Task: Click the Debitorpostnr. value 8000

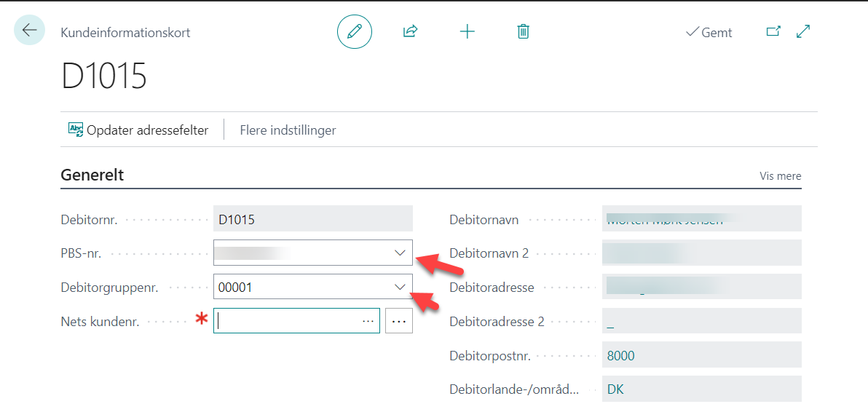Action: coord(620,355)
